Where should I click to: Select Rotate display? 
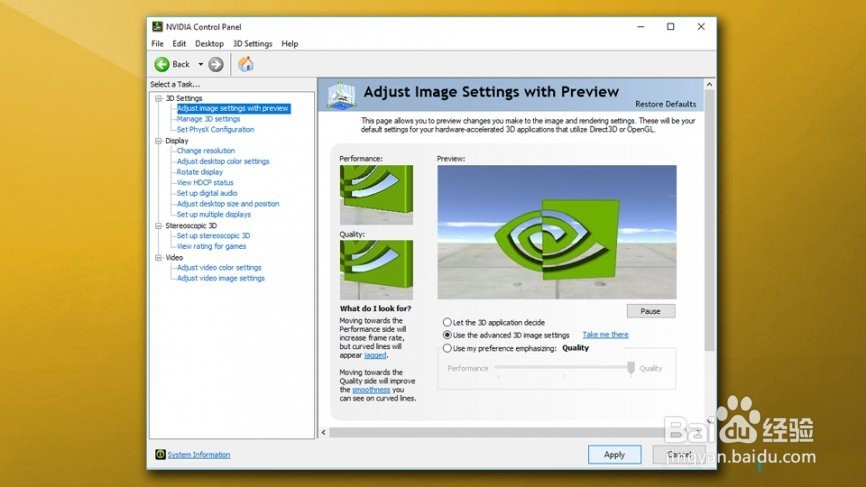coord(200,172)
